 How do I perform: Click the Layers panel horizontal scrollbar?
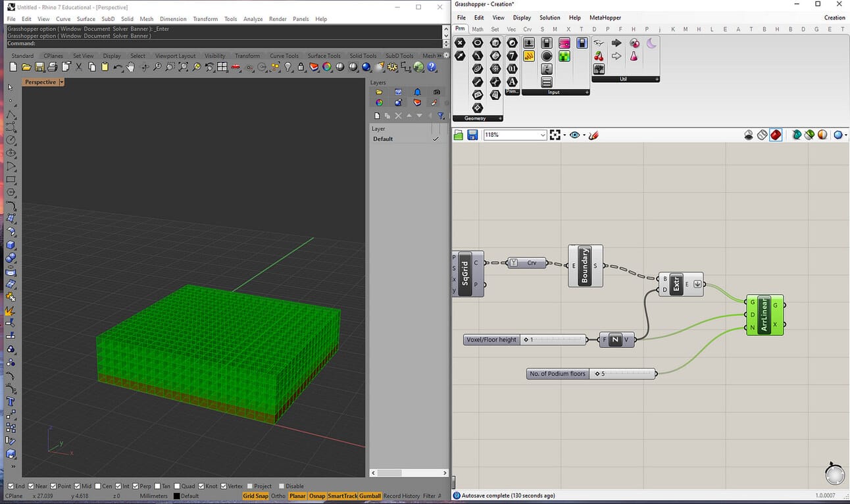(x=409, y=472)
